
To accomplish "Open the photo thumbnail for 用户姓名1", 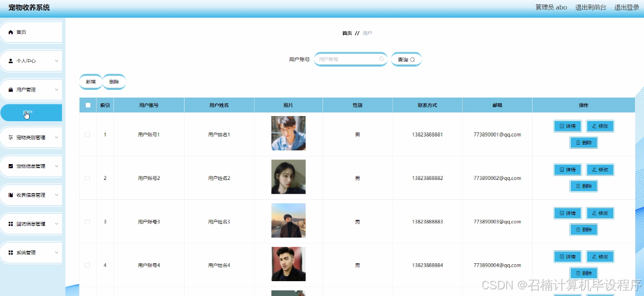I will coord(288,133).
